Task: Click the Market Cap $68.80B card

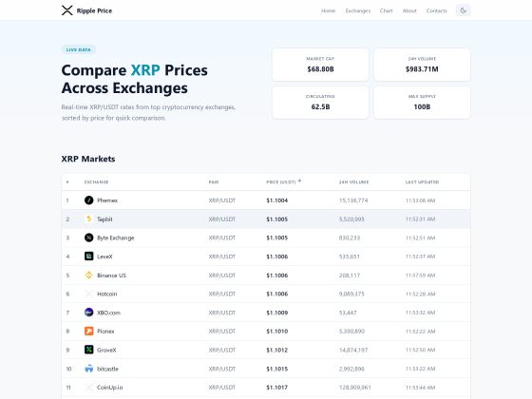Action: coord(320,65)
